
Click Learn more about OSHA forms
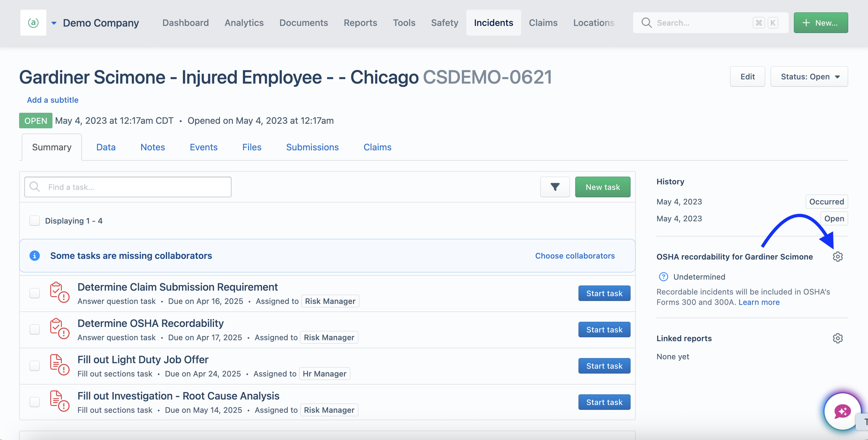coord(759,302)
